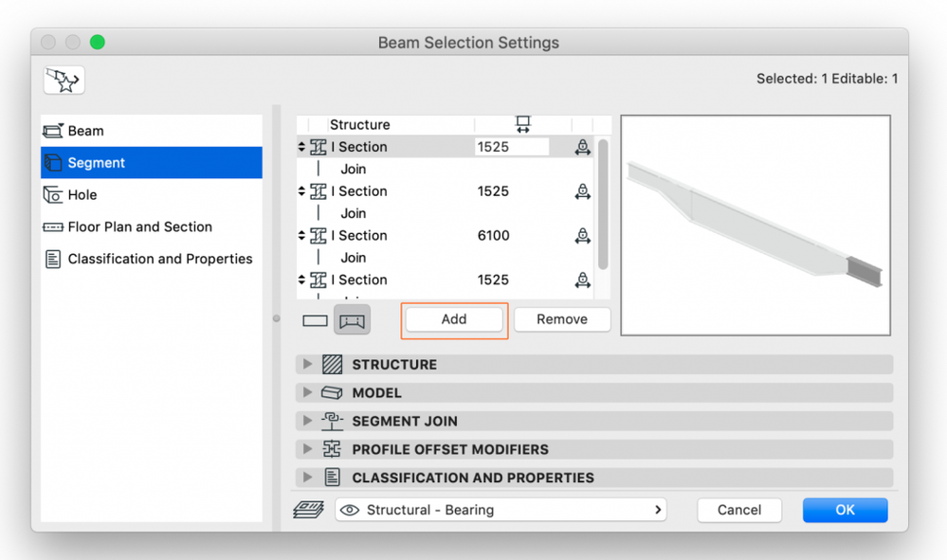Click the Floor Plan and Section icon
The image size is (947, 560).
coord(53,227)
